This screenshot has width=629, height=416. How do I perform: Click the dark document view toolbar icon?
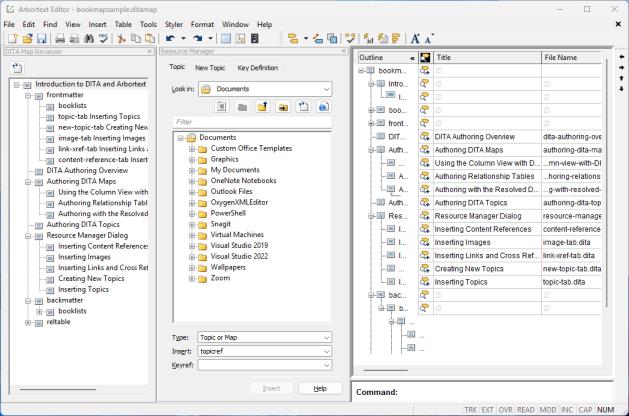254,39
